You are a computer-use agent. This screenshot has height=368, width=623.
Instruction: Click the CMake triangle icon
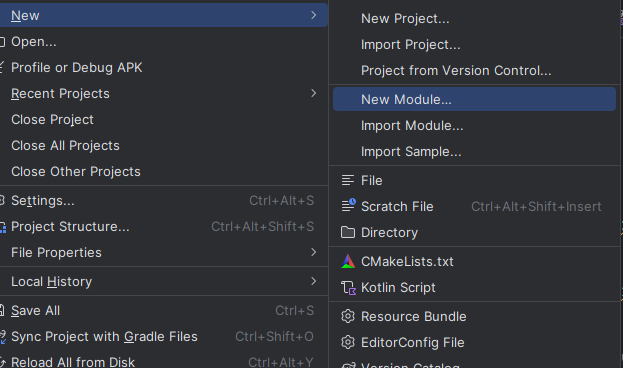348,261
